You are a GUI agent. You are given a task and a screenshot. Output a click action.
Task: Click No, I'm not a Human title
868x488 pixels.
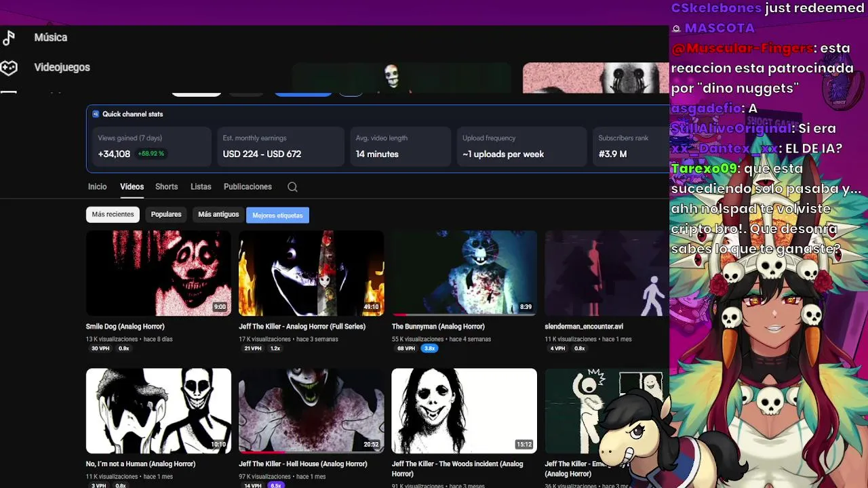(140, 464)
